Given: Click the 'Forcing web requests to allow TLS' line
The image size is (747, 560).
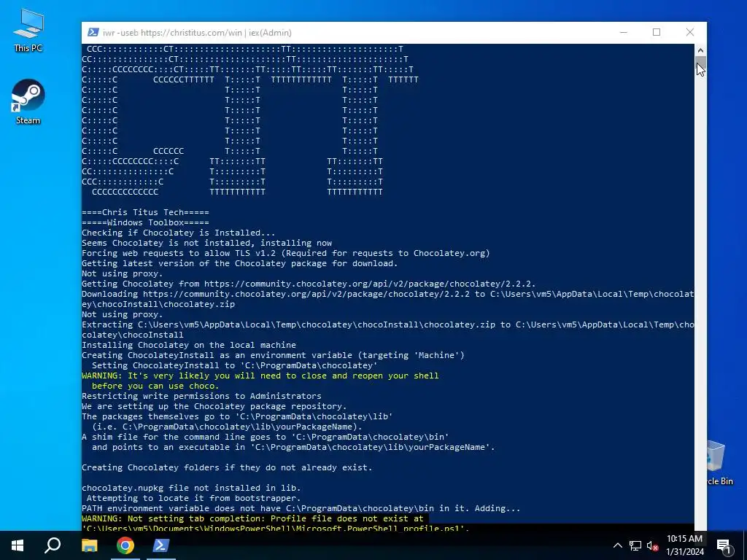Looking at the screenshot, I should [286, 253].
